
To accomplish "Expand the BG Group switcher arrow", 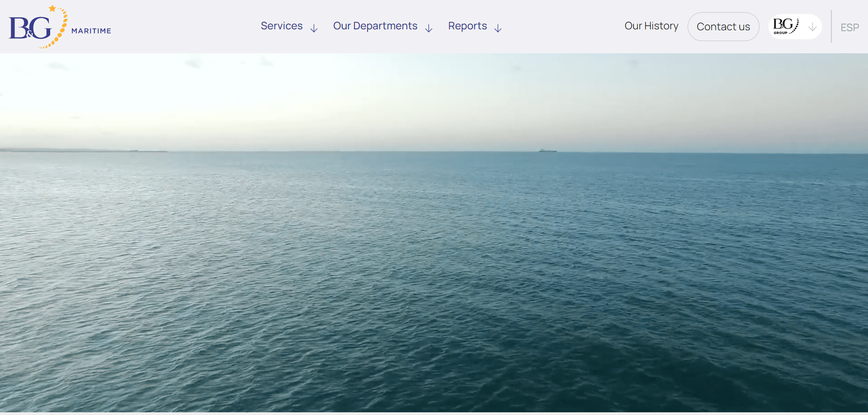I will (812, 27).
